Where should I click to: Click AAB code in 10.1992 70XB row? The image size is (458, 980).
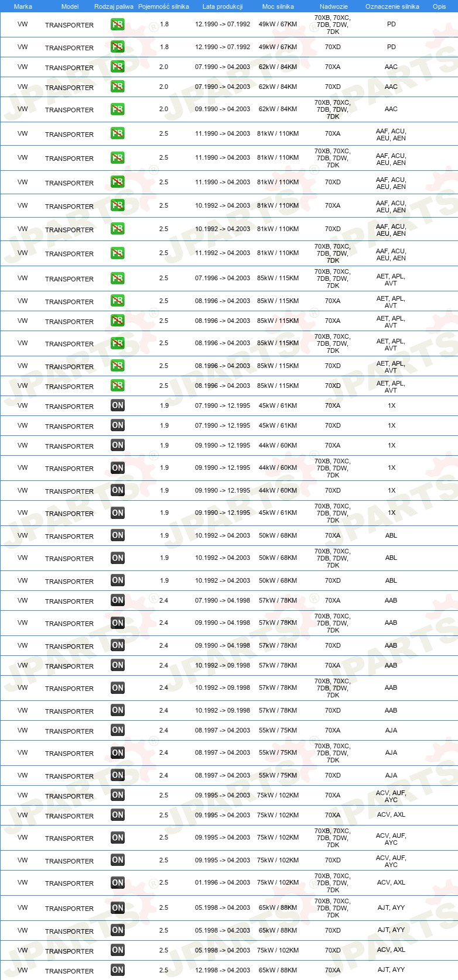[x=391, y=687]
